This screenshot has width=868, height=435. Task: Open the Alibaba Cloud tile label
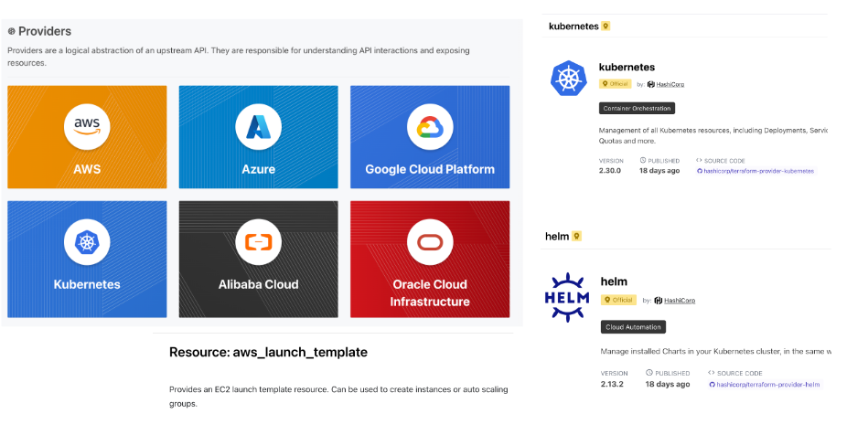pos(259,284)
